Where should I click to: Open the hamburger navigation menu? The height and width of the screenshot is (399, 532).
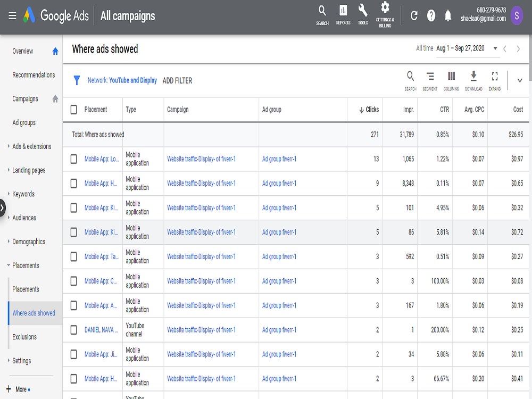pyautogui.click(x=13, y=15)
